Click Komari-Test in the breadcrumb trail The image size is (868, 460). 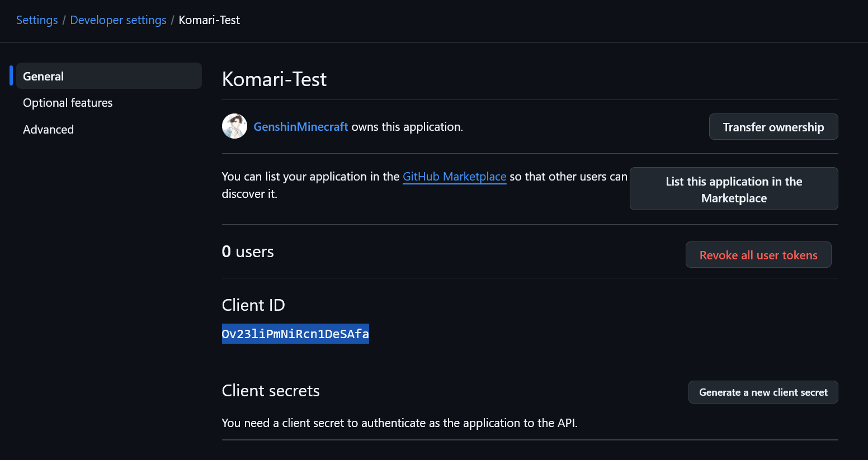pos(209,20)
